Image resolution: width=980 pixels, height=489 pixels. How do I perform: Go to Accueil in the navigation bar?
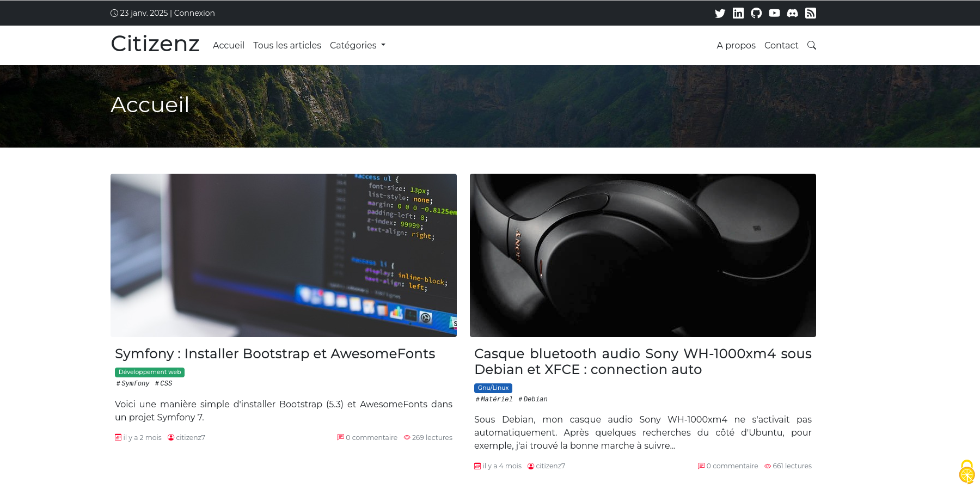point(229,45)
